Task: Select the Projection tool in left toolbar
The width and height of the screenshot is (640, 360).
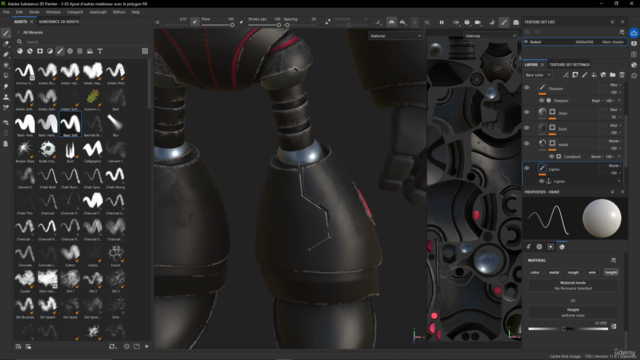Action: click(6, 54)
